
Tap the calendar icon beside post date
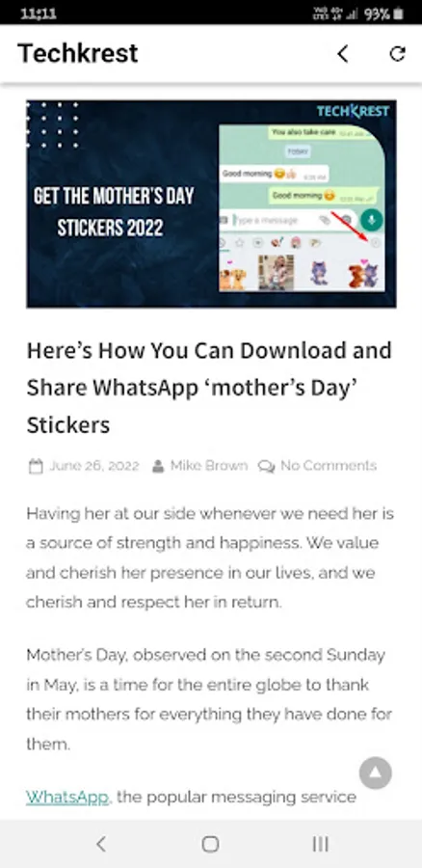[x=36, y=466]
